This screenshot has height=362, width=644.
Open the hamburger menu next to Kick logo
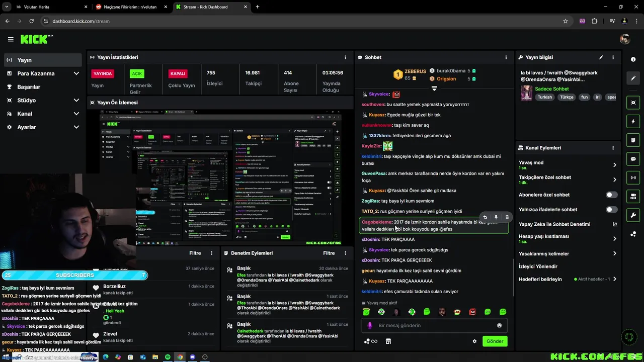pyautogui.click(x=11, y=39)
